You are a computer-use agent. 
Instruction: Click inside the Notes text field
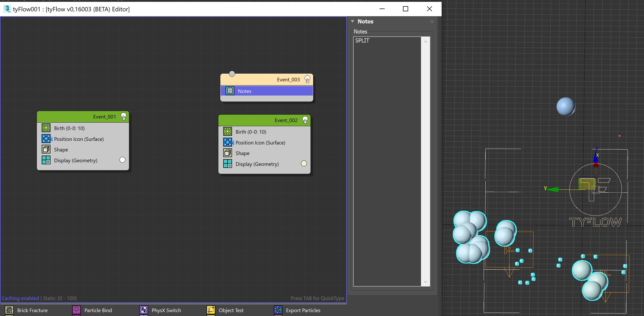coord(387,161)
